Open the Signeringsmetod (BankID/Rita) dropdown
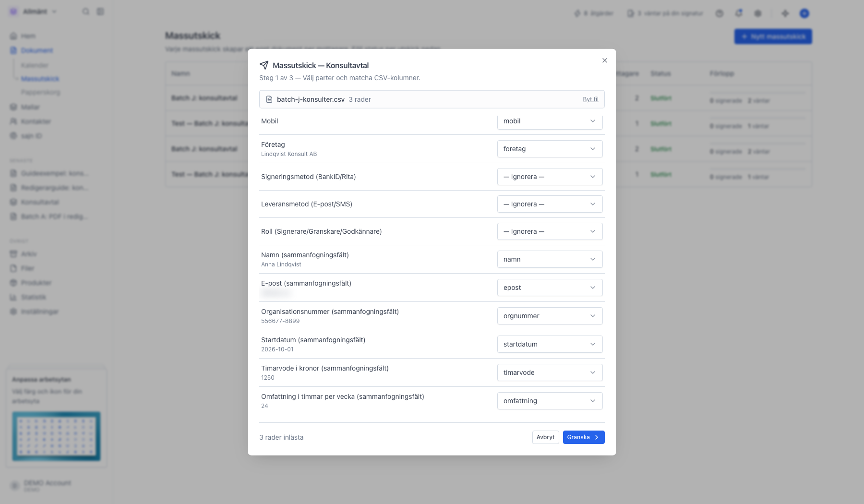Image resolution: width=864 pixels, height=504 pixels. [550, 177]
